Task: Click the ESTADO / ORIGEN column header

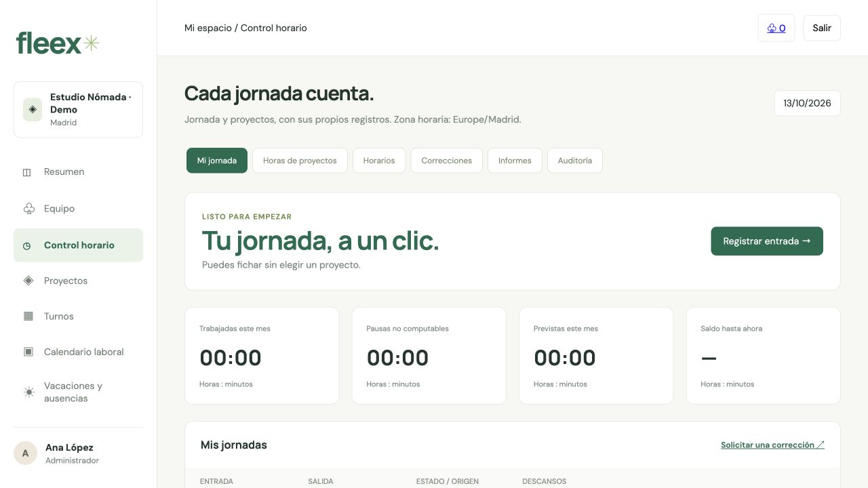Action: tap(448, 481)
